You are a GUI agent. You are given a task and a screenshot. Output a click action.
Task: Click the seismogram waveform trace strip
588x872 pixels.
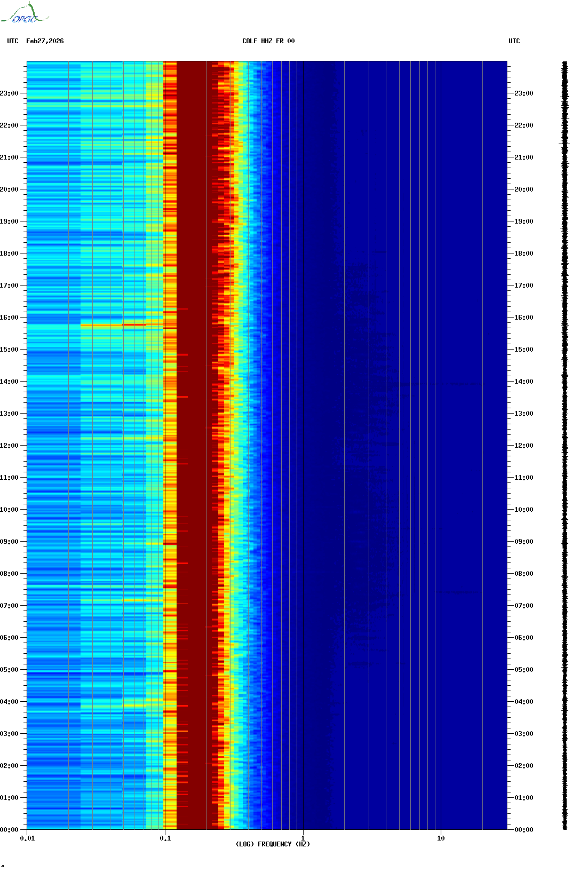coord(565,446)
